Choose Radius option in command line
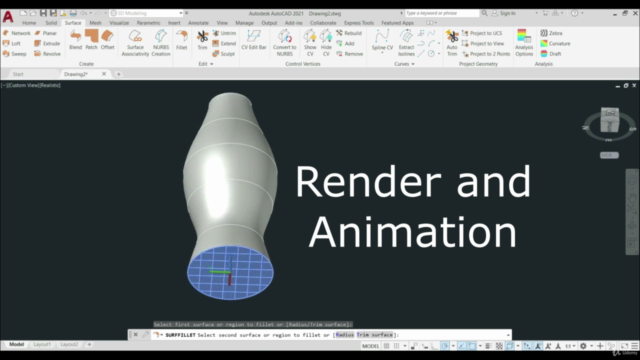 [x=345, y=335]
